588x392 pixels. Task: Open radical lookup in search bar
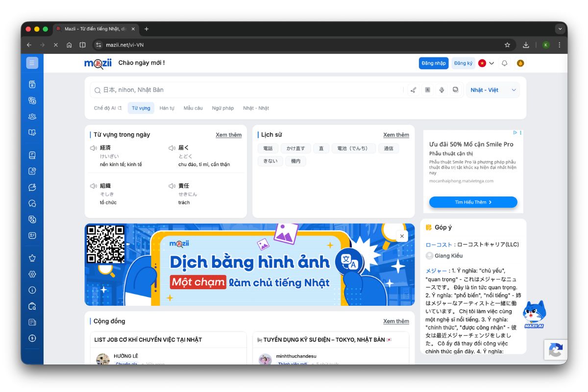coord(427,90)
